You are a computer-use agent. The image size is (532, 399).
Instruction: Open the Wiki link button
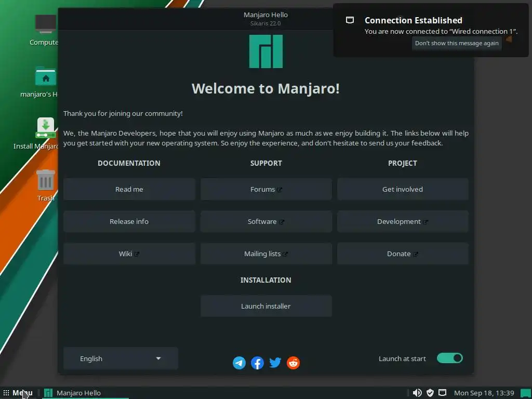pyautogui.click(x=129, y=254)
